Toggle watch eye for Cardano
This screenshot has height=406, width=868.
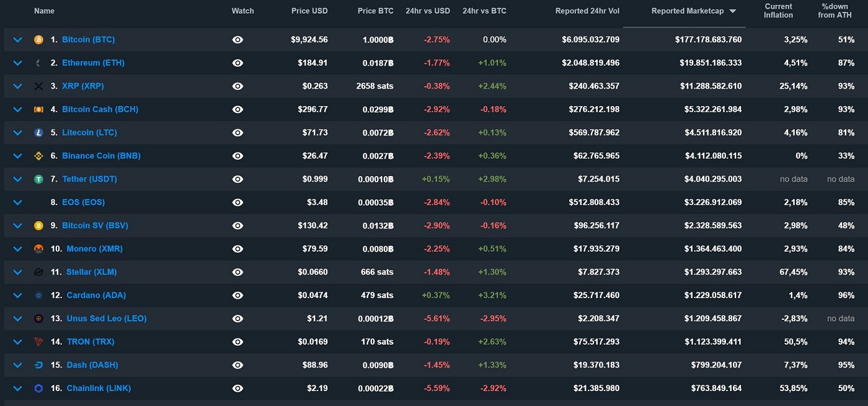coord(237,295)
